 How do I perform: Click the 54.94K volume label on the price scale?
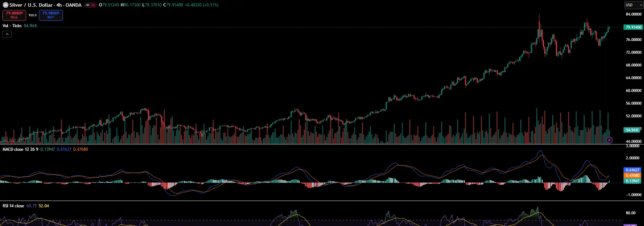pyautogui.click(x=632, y=130)
